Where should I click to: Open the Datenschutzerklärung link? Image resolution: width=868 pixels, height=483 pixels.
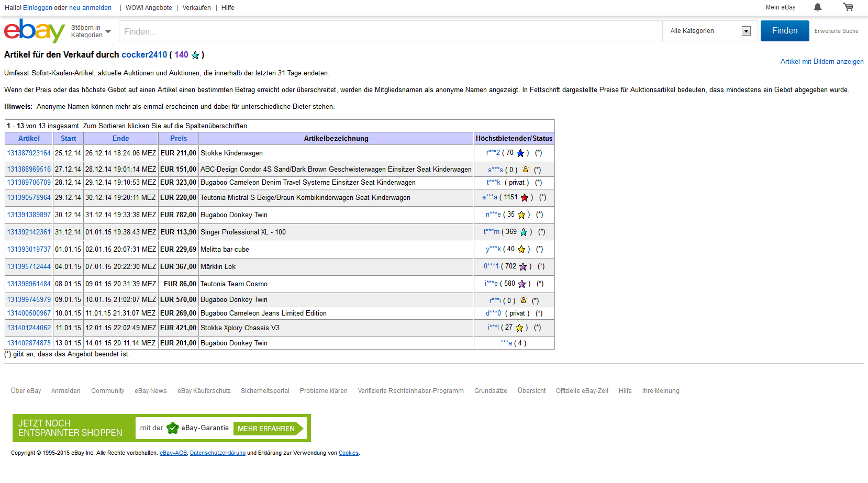(x=218, y=453)
